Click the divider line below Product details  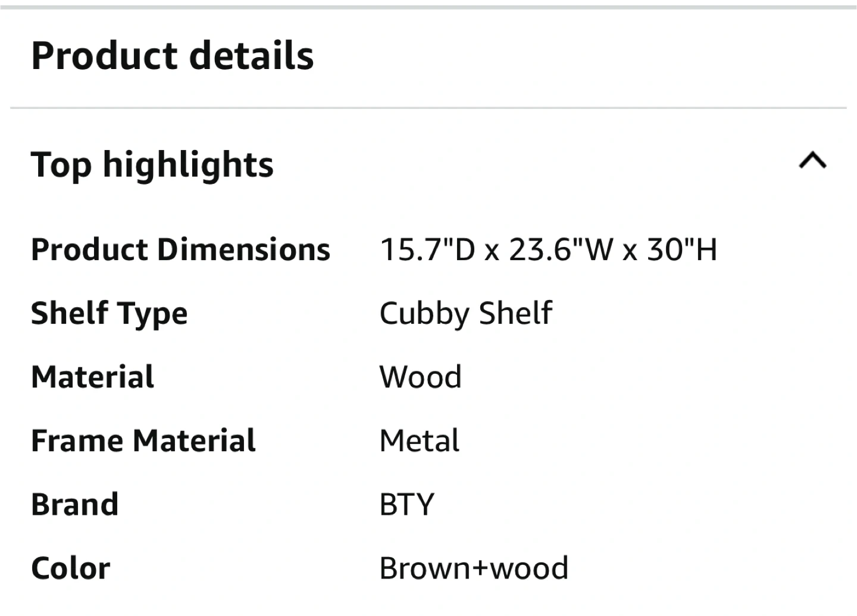pos(428,108)
